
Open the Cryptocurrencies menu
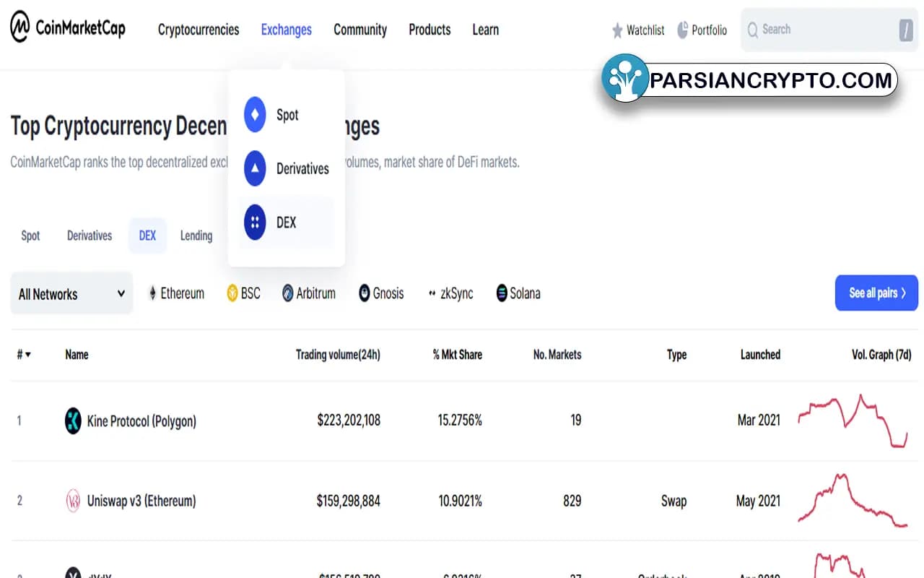coord(199,30)
